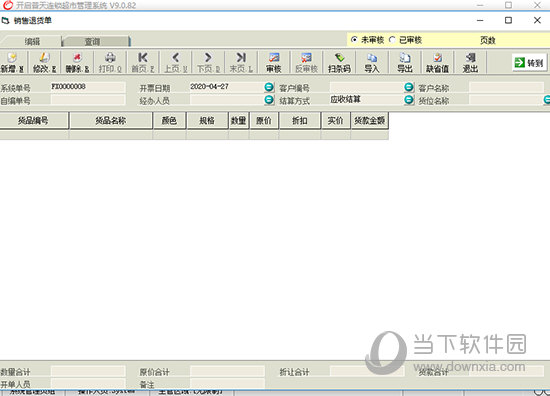550x396 pixels.
Task: Click the 客户名称 input field
Action: coord(506,87)
